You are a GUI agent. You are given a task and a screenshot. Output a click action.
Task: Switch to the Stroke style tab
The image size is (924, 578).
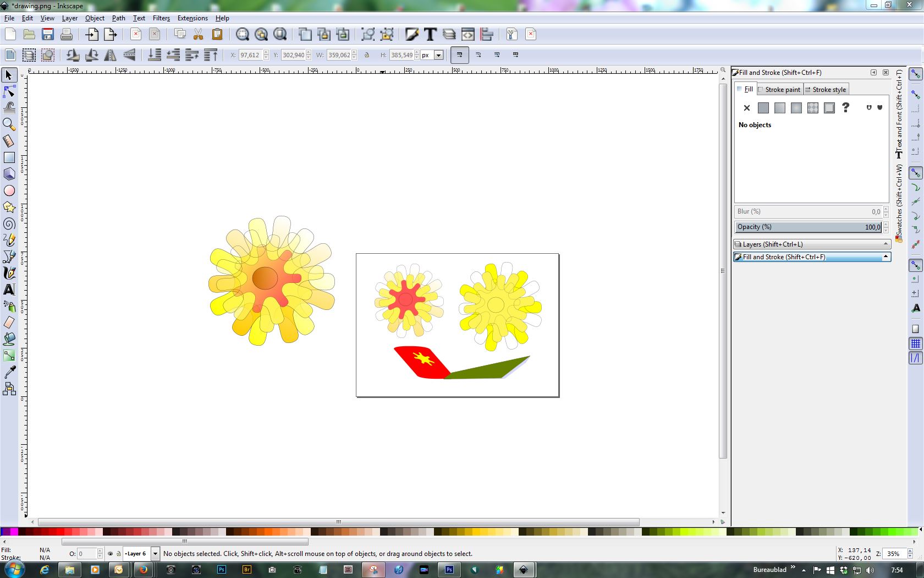(x=826, y=90)
